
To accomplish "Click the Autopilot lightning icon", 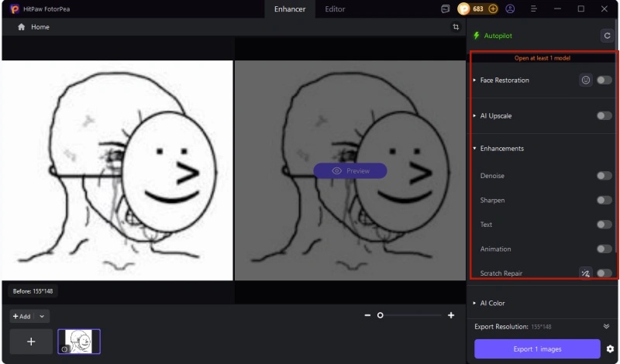I will pyautogui.click(x=477, y=36).
